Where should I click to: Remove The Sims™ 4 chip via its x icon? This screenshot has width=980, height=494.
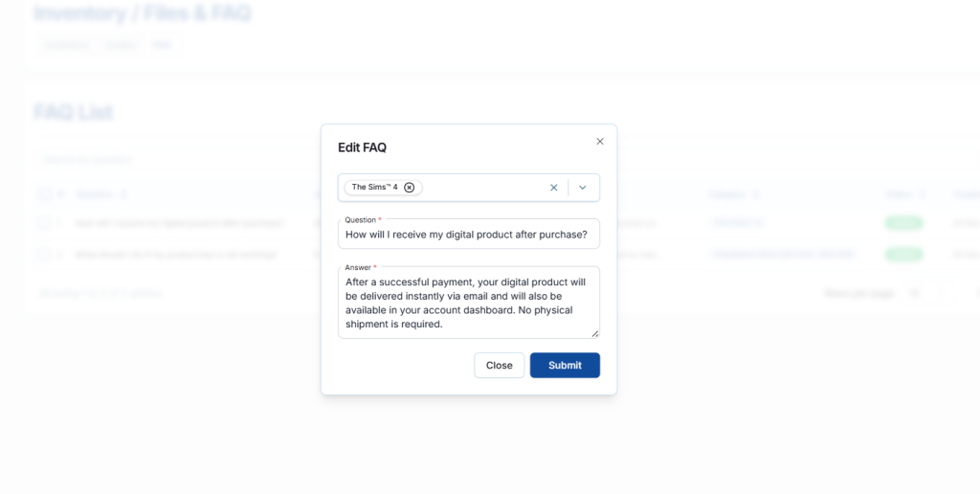410,188
